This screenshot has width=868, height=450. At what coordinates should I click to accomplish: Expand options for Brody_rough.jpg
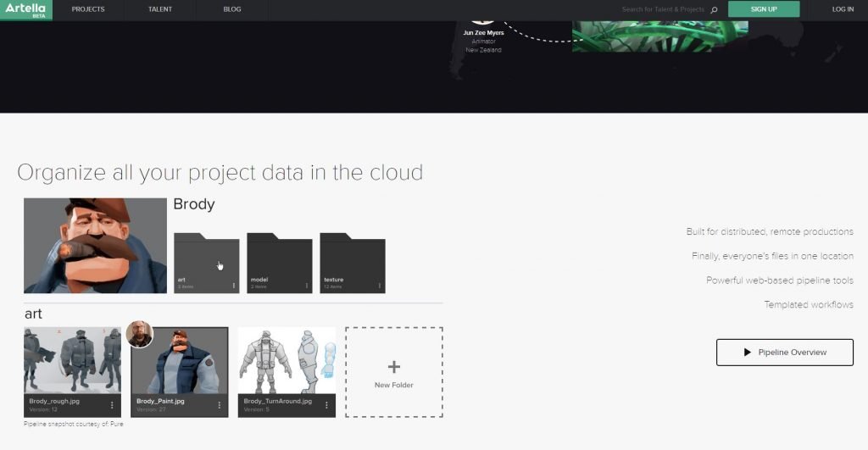coord(112,405)
